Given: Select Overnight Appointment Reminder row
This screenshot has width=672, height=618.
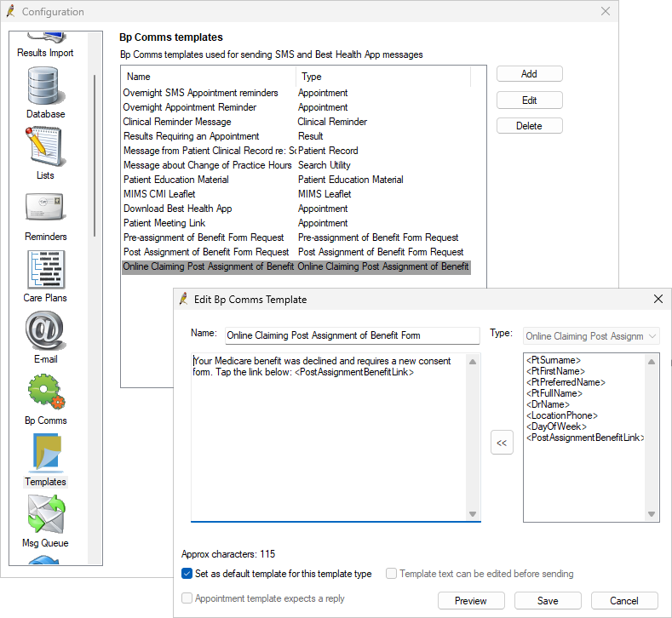Looking at the screenshot, I should (x=296, y=107).
